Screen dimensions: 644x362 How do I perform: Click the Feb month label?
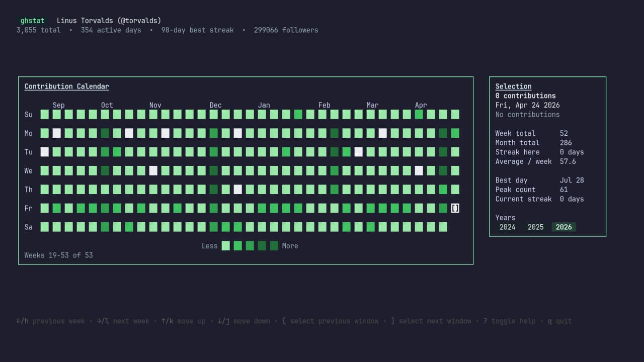(x=324, y=105)
